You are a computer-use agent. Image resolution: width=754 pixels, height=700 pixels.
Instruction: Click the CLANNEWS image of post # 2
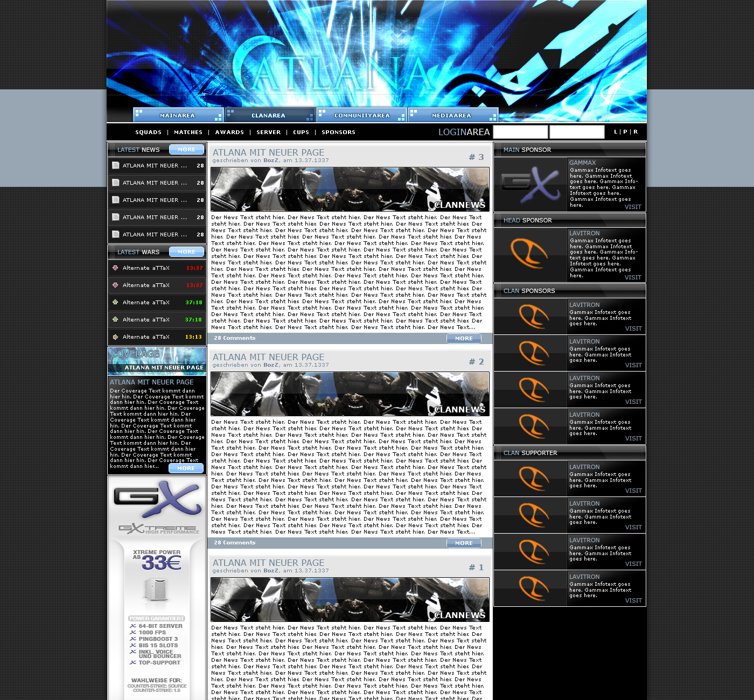pos(350,394)
